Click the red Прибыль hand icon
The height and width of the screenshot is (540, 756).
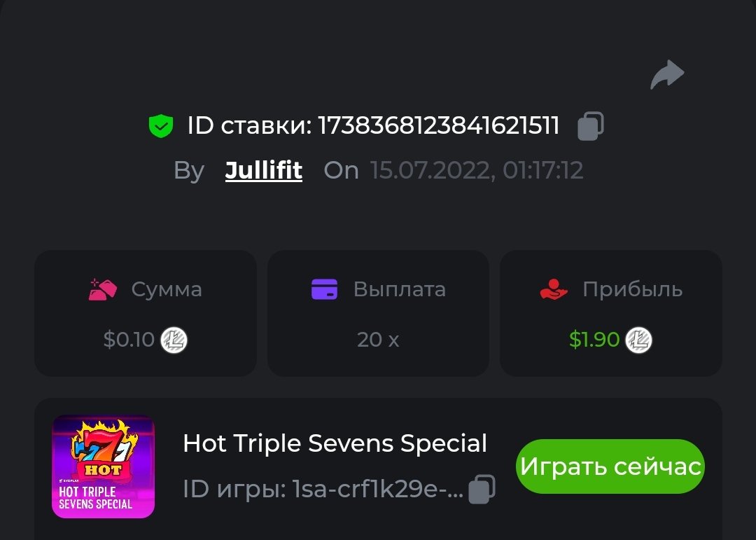[x=554, y=289]
